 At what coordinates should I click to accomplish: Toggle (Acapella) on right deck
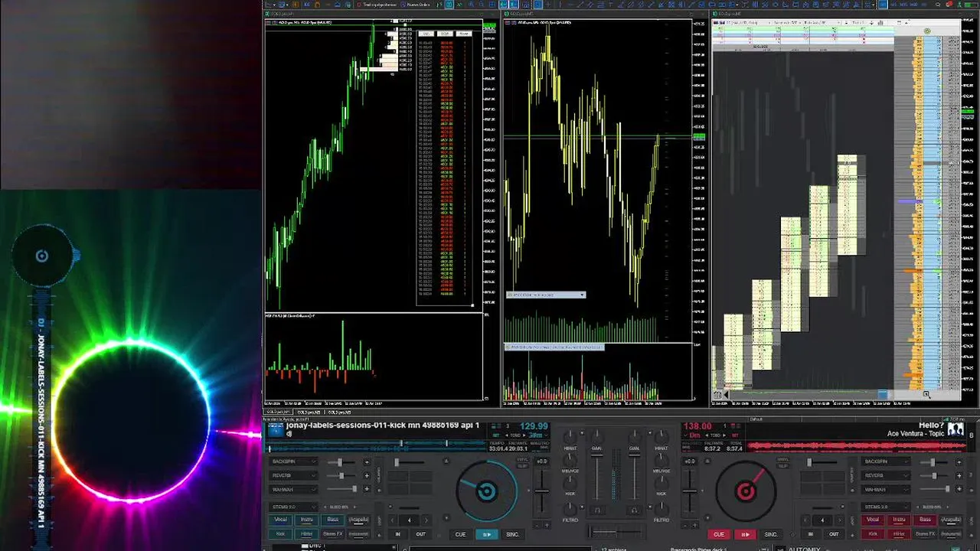click(x=951, y=520)
